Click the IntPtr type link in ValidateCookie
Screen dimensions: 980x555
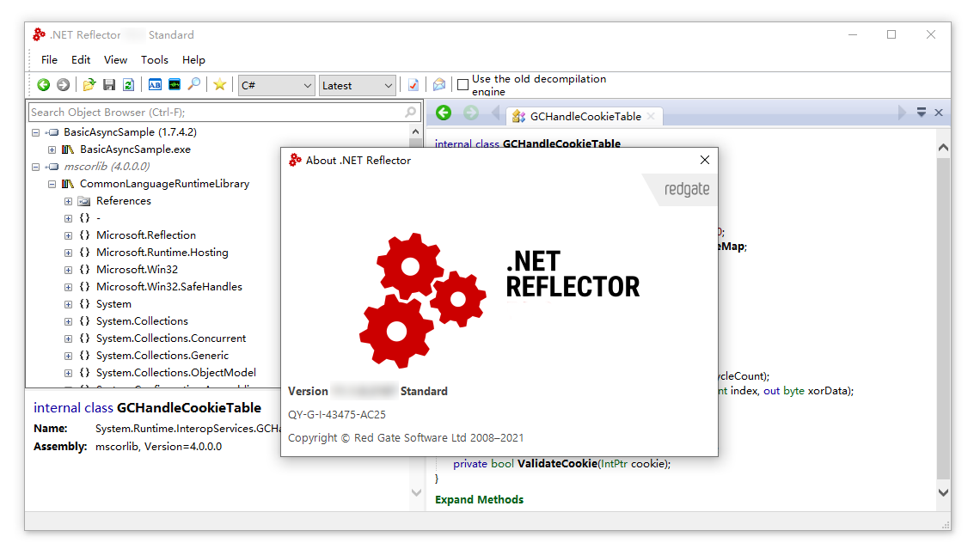(614, 464)
